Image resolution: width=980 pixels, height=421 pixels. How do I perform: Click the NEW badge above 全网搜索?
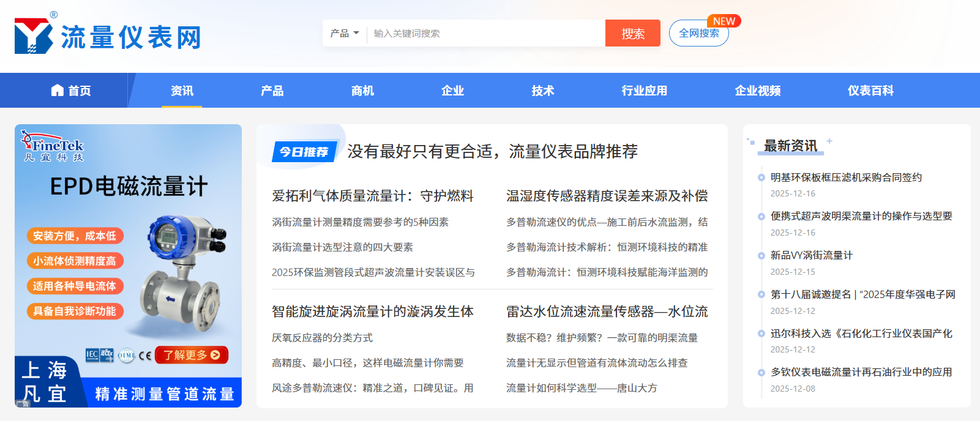pos(724,21)
